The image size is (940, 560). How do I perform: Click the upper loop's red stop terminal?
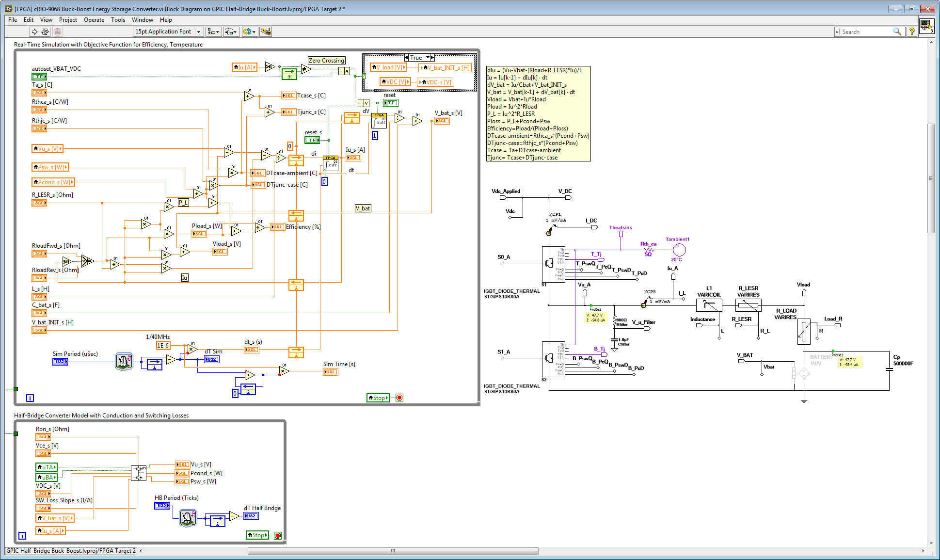[399, 398]
